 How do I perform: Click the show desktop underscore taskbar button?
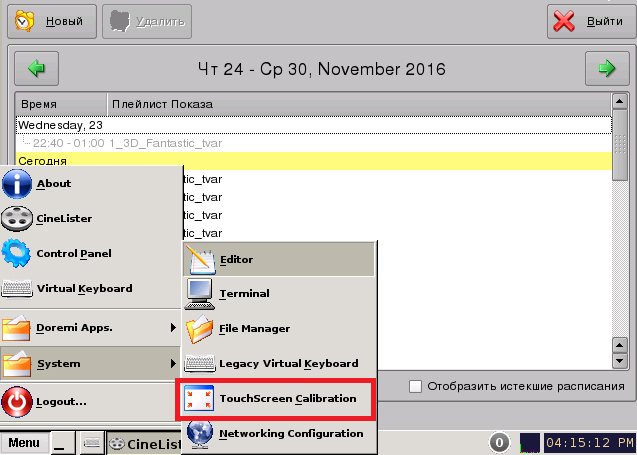click(63, 443)
